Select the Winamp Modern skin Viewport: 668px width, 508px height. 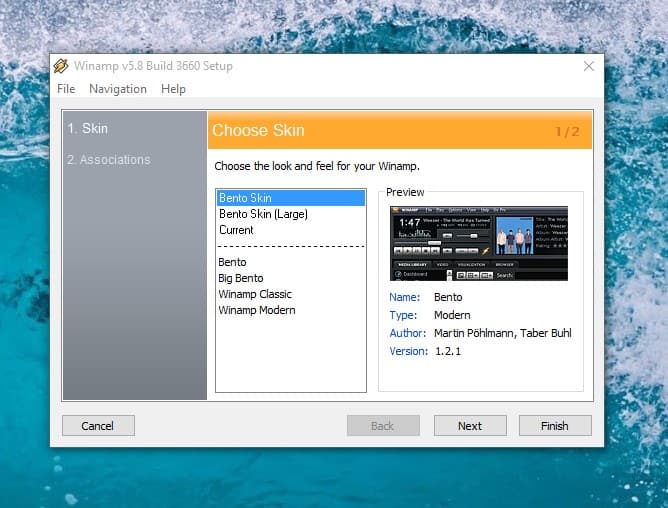257,310
